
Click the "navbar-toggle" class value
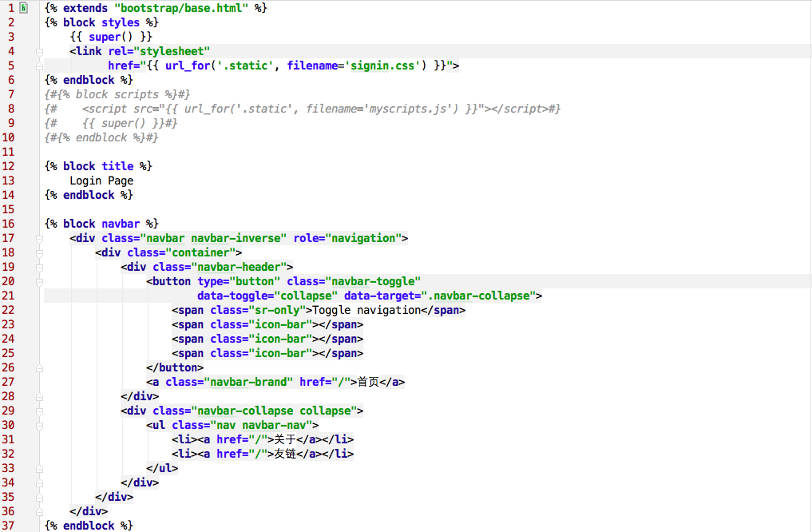(x=373, y=281)
